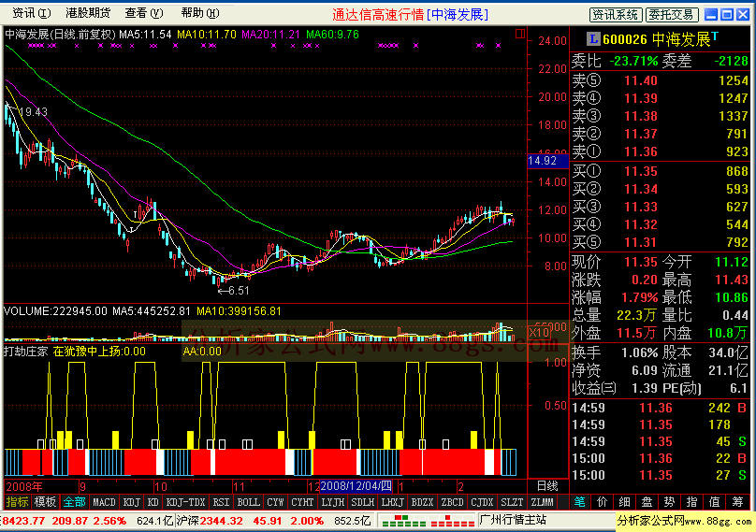Switch to the KDJ indicator
The height and width of the screenshot is (532, 756).
tap(131, 502)
